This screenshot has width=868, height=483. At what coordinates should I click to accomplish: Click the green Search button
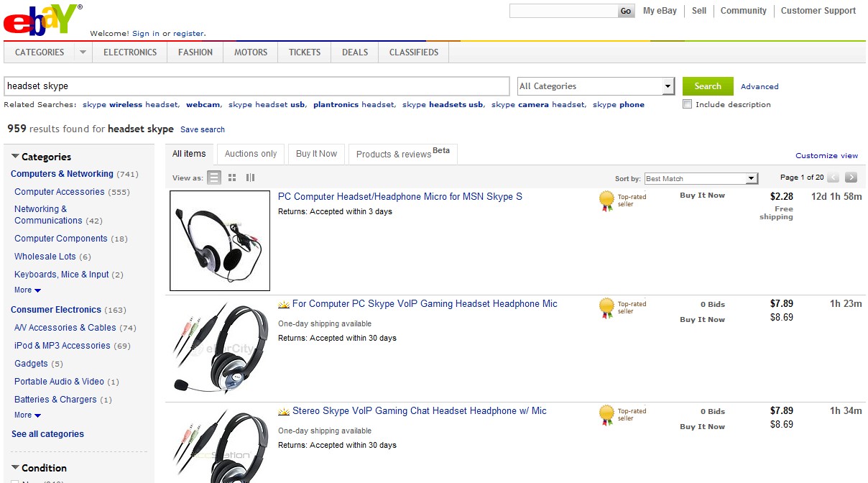pyautogui.click(x=708, y=86)
